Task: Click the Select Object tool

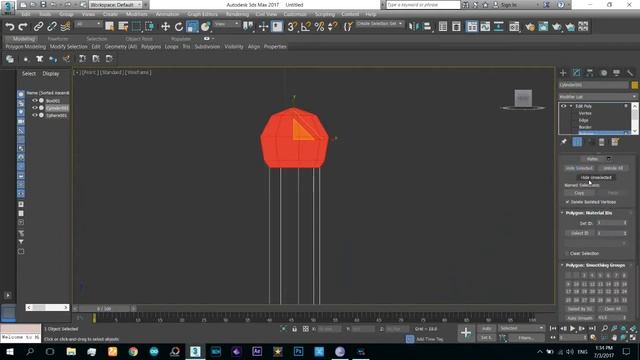Action: [109, 27]
